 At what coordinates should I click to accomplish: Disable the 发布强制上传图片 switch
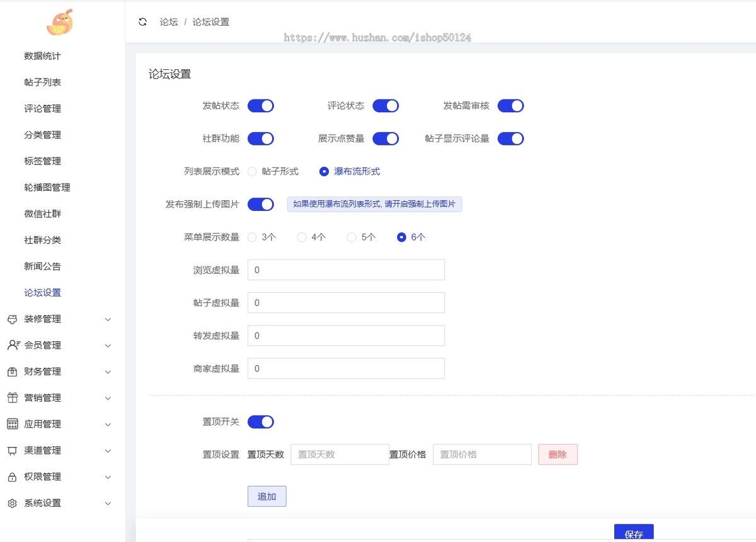(x=261, y=205)
